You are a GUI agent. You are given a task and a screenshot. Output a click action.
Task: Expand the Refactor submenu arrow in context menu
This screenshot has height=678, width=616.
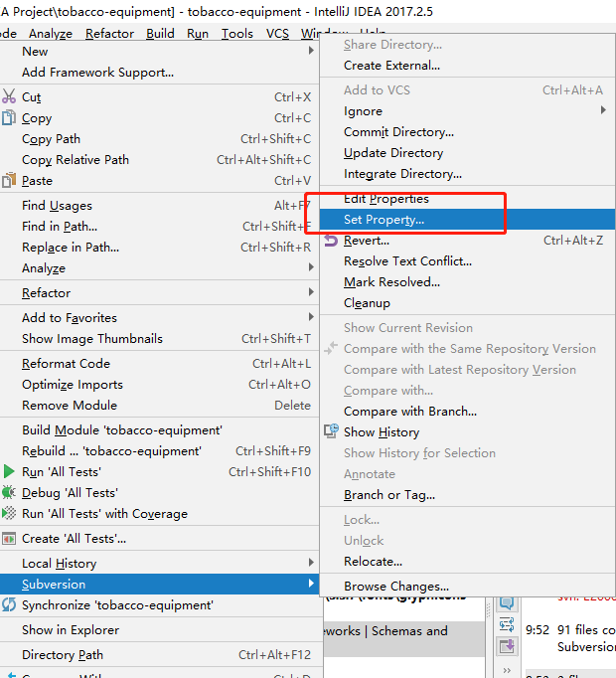pyautogui.click(x=311, y=292)
